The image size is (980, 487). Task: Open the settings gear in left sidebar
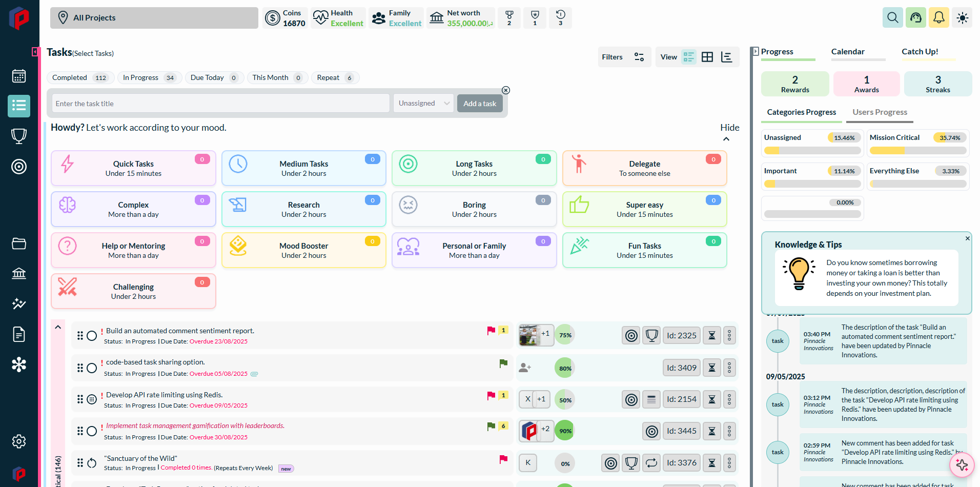pos(19,441)
